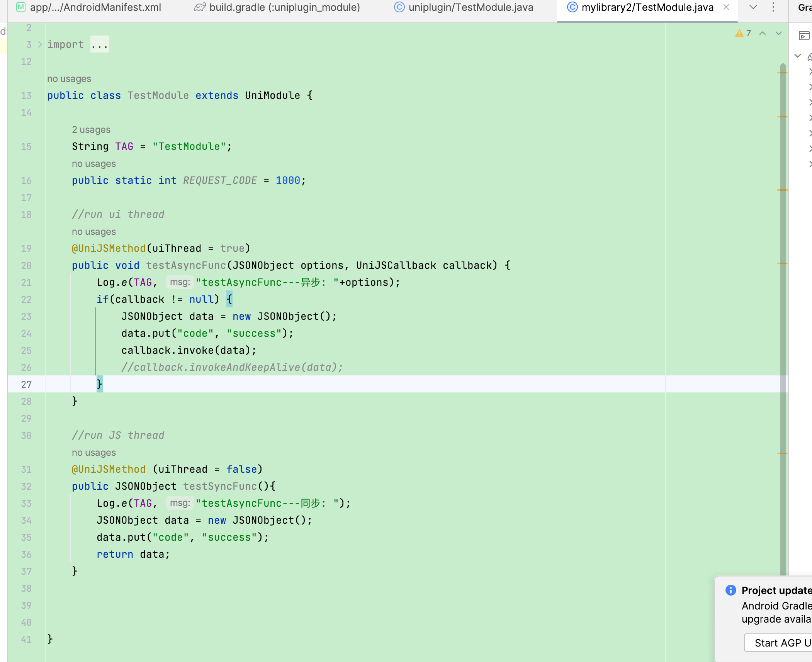Switch to the build.gradle (:uniplugin_module) tab

[x=284, y=7]
